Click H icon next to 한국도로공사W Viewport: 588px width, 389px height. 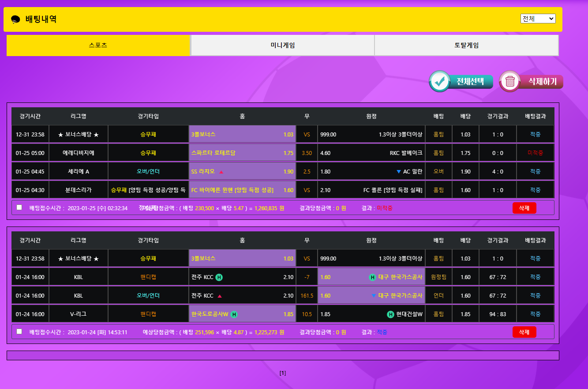tap(234, 314)
